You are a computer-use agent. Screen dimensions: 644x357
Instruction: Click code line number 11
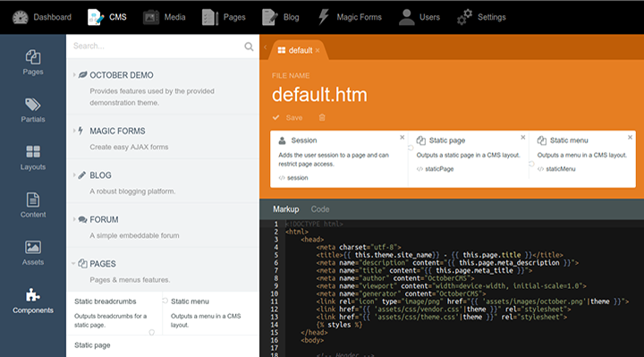274,302
